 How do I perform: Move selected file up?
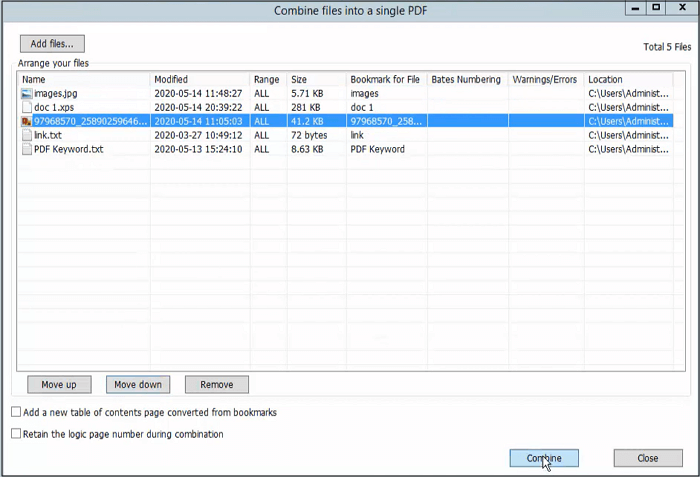[x=59, y=385]
